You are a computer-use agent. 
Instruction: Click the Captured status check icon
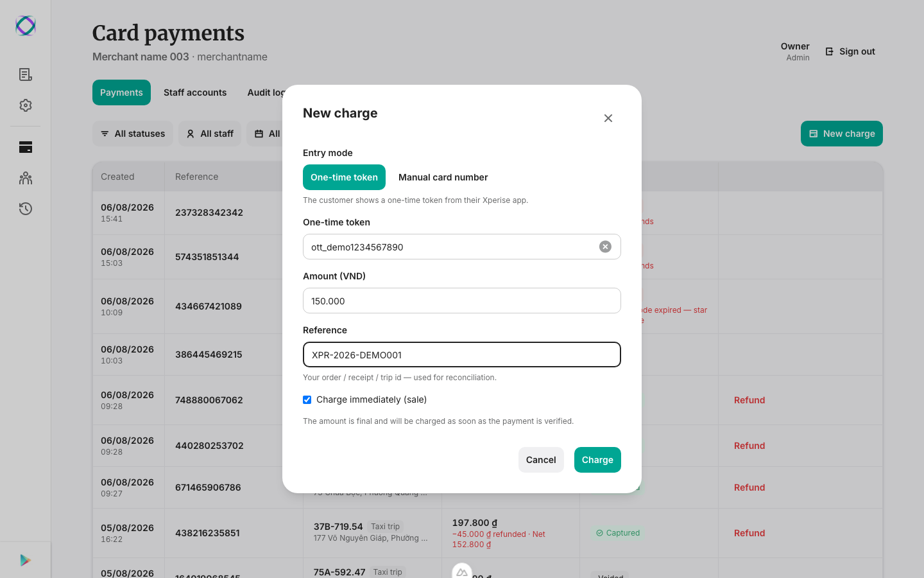pyautogui.click(x=599, y=533)
